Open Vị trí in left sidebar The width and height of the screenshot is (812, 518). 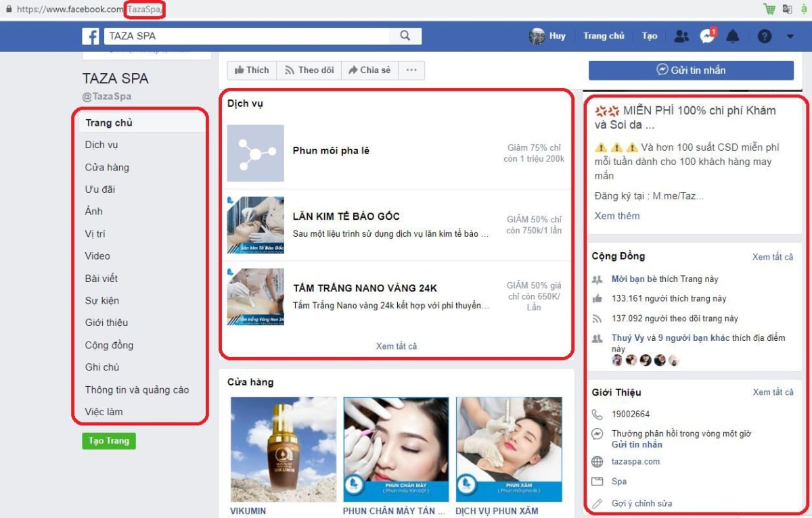point(95,234)
